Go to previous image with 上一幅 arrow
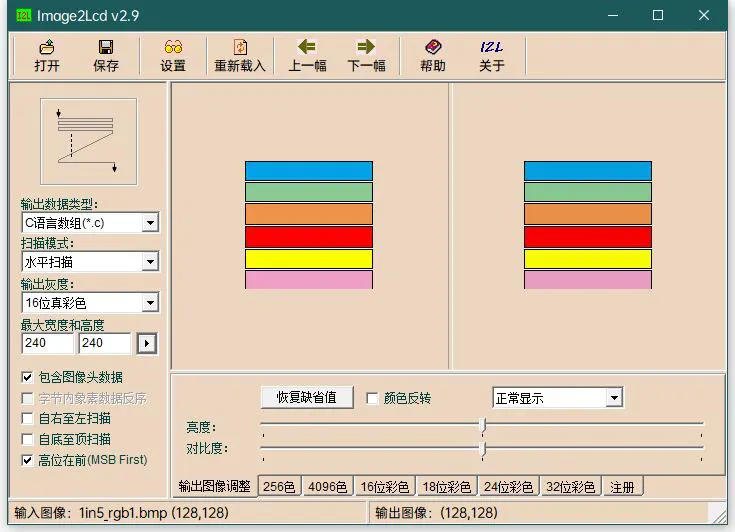The width and height of the screenshot is (735, 532). point(307,56)
